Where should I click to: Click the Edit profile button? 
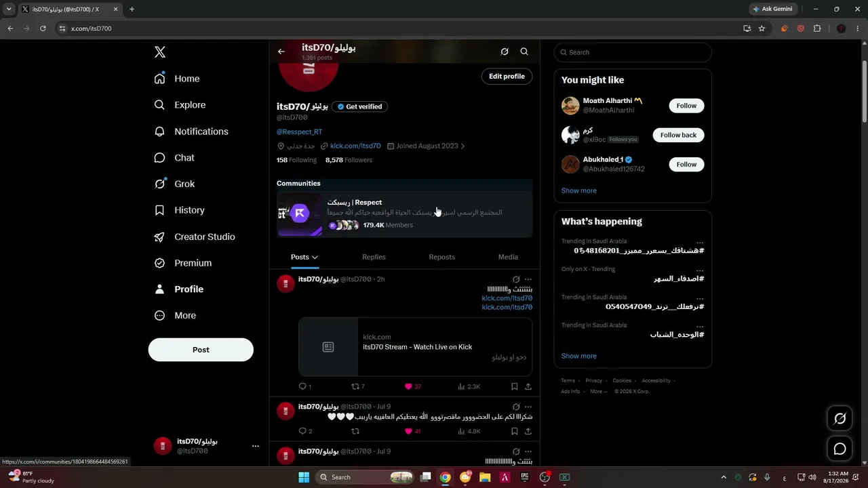pyautogui.click(x=507, y=77)
